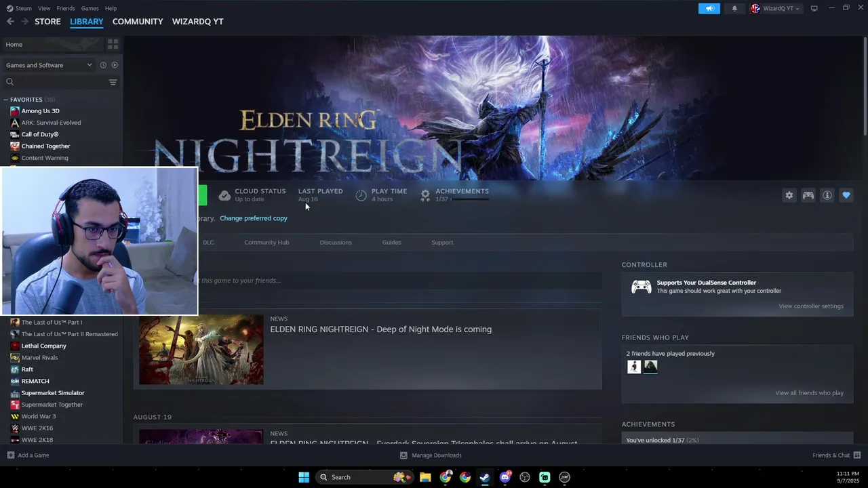Screen dimensions: 868x488
Task: Select Marvel Rivals in the library list
Action: click(x=39, y=358)
